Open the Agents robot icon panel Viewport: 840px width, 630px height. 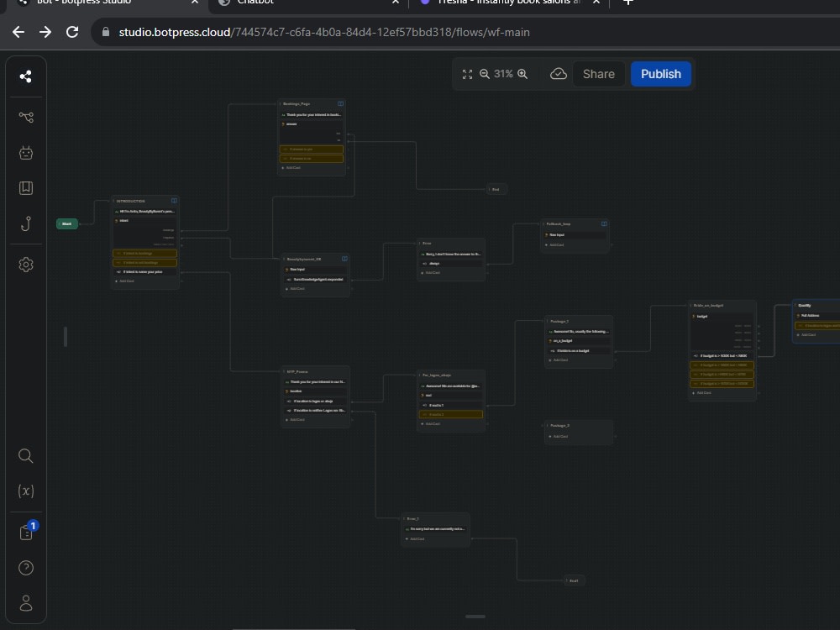26,153
